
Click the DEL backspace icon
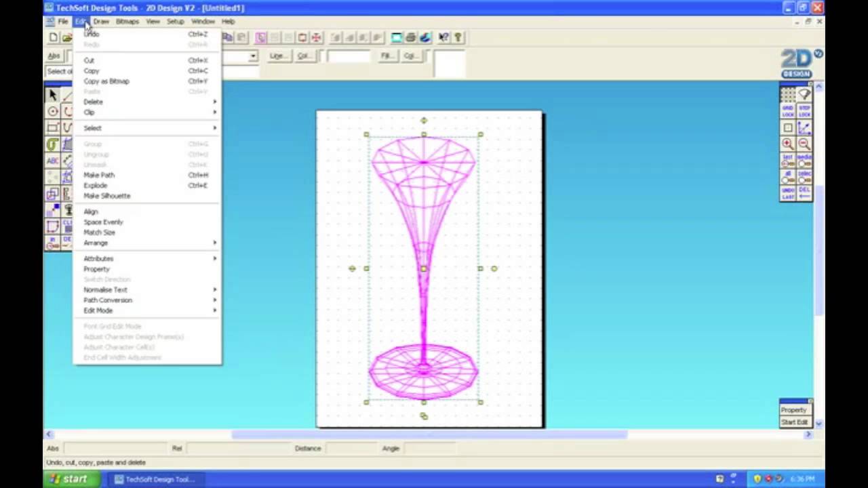point(804,193)
